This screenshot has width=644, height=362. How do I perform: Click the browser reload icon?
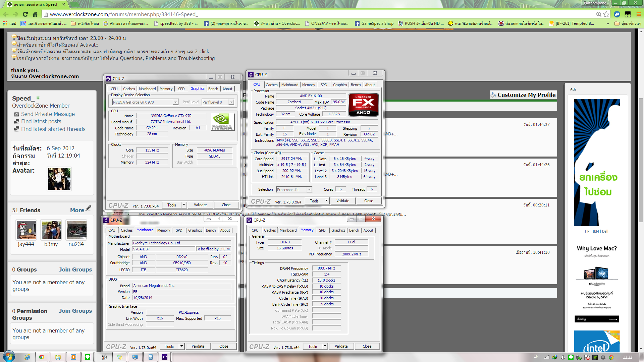25,14
